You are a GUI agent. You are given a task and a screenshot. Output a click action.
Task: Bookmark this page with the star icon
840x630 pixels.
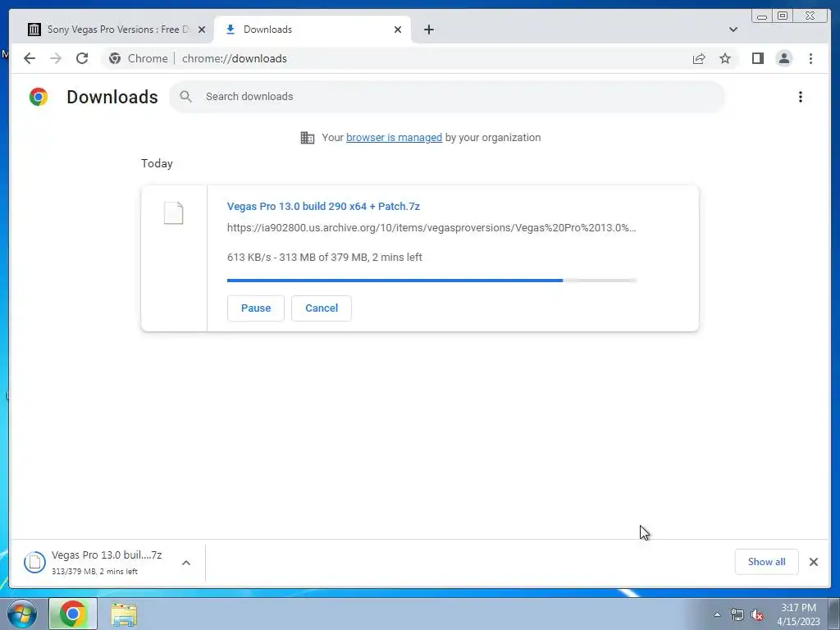725,58
